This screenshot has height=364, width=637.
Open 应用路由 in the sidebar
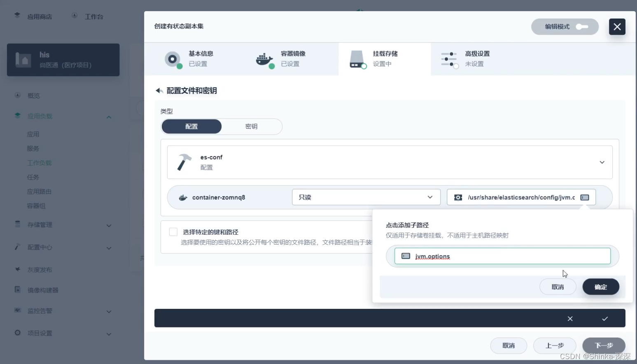pos(40,191)
